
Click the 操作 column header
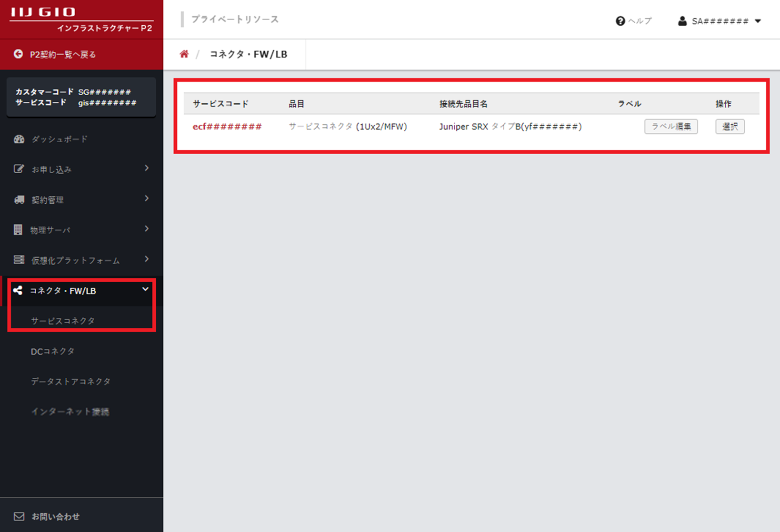pyautogui.click(x=723, y=104)
